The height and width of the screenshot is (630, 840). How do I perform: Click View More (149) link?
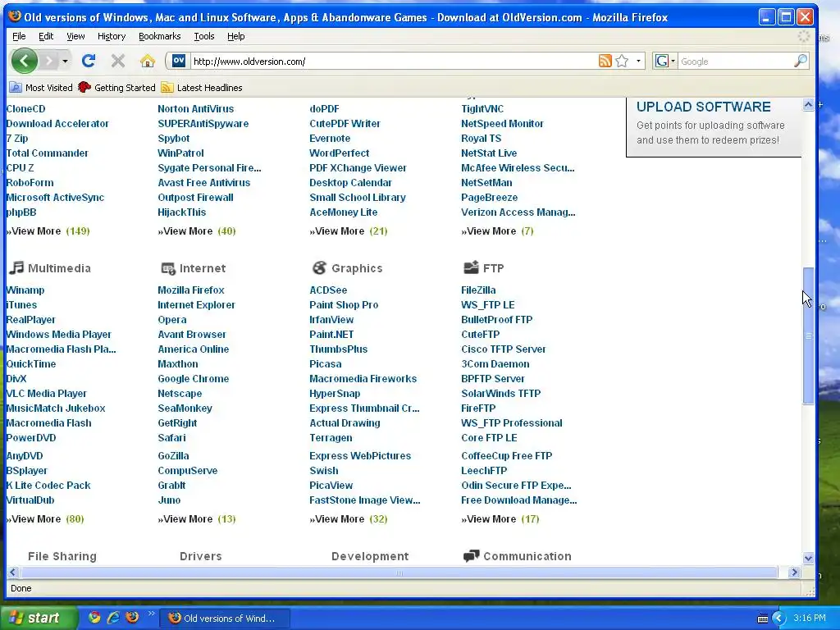click(48, 231)
